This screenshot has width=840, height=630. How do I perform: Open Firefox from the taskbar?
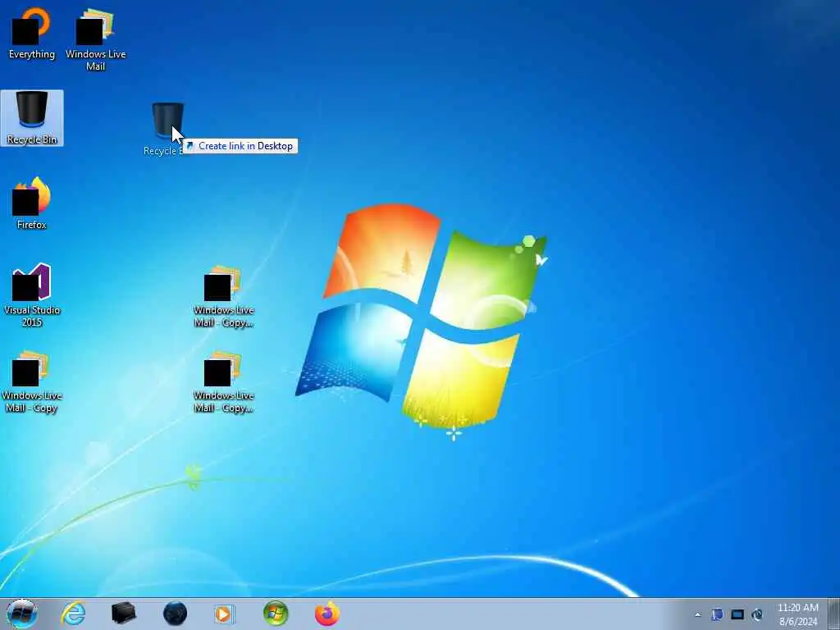(x=326, y=614)
